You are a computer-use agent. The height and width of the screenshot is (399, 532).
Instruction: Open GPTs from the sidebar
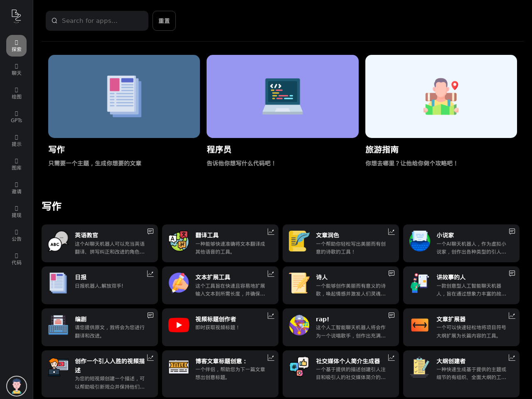click(x=16, y=117)
